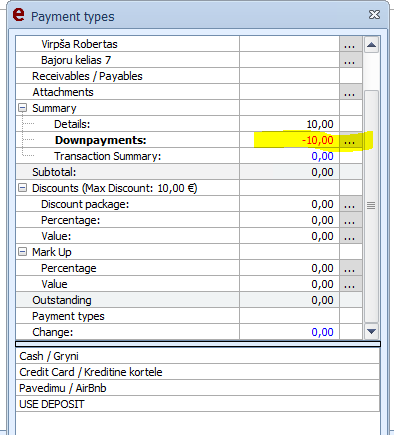Image resolution: width=394 pixels, height=435 pixels.
Task: Open Discounts Value ellipsis button
Action: tap(351, 236)
